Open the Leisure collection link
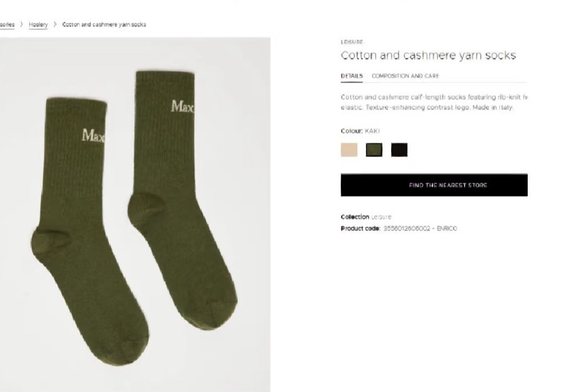 [381, 217]
